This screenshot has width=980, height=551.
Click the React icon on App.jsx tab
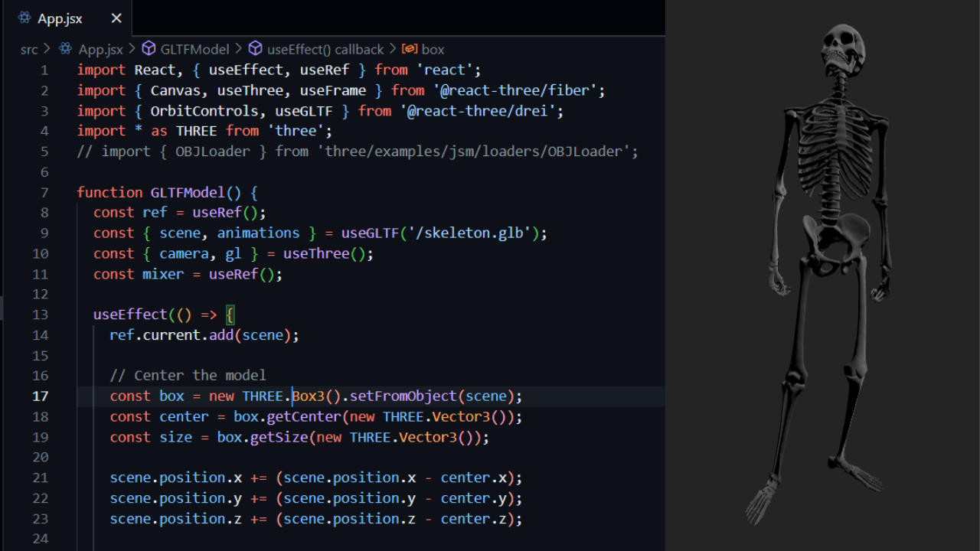24,18
